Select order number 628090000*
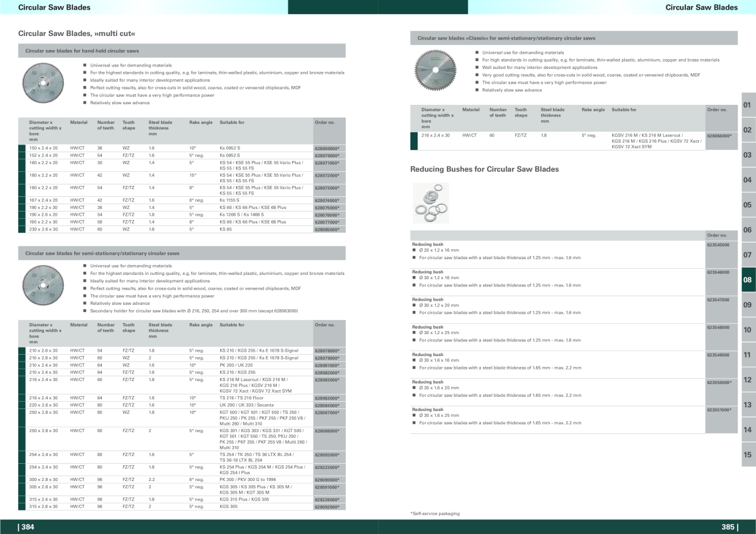This screenshot has width=756, height=534. [x=327, y=480]
